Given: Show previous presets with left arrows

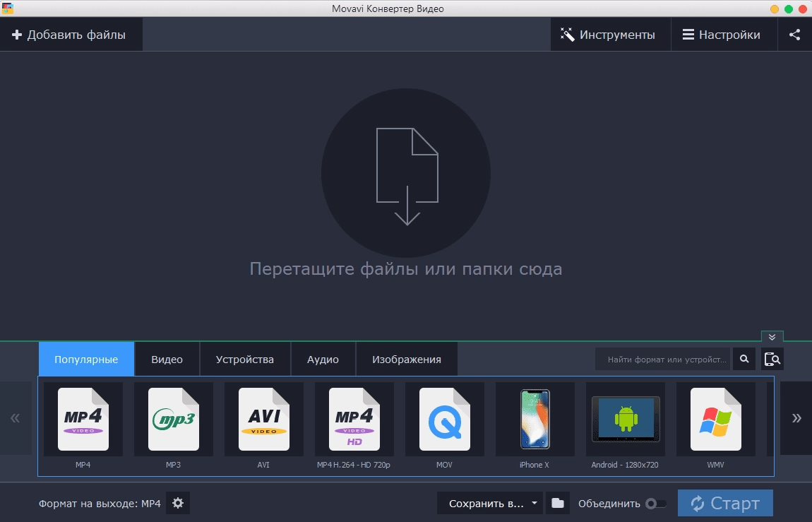Looking at the screenshot, I should [x=16, y=418].
